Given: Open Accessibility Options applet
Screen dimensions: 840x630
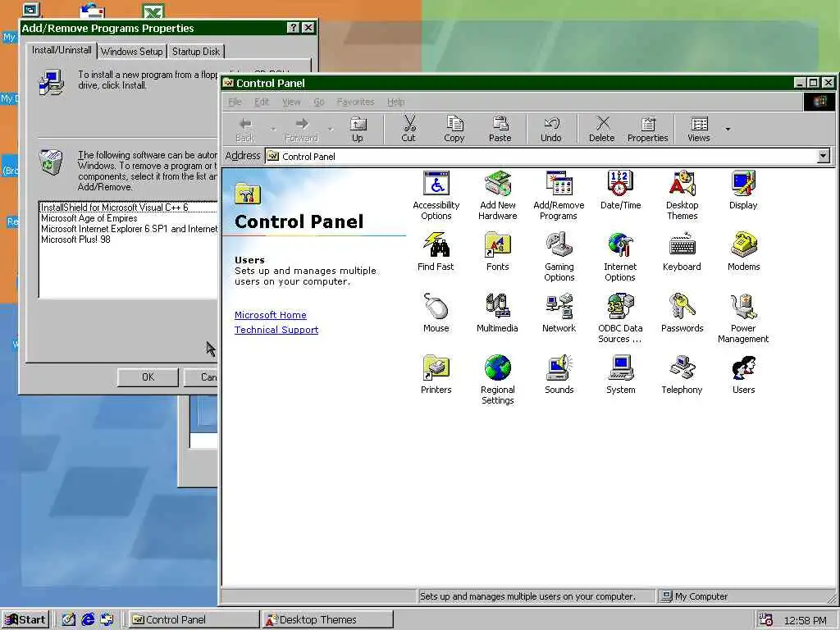Looking at the screenshot, I should [436, 195].
